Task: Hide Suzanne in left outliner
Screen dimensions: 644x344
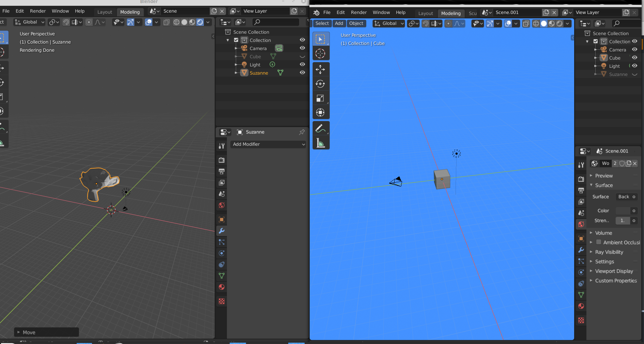Action: click(302, 73)
